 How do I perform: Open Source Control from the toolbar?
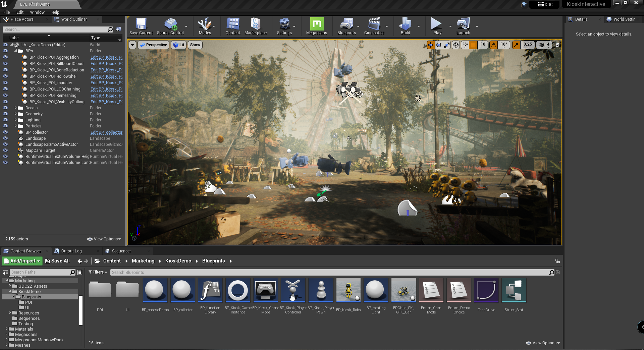[170, 26]
